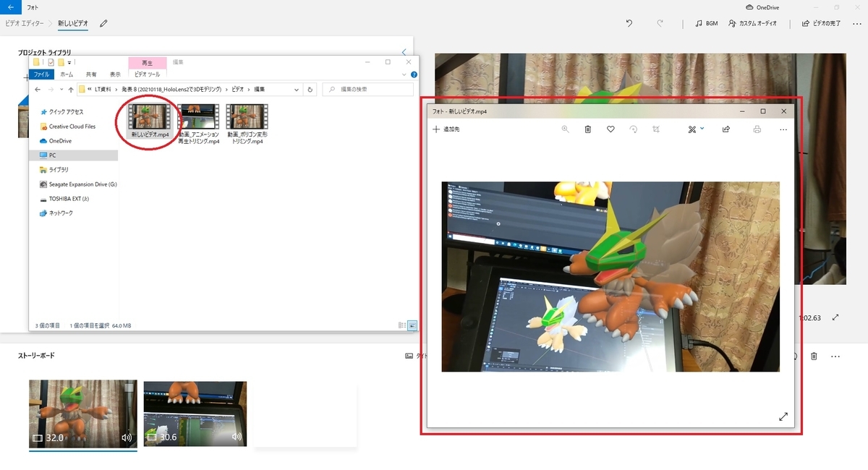Image resolution: width=868 pixels, height=470 pixels.
Task: Click the crop icon in Photos viewer
Action: 656,129
